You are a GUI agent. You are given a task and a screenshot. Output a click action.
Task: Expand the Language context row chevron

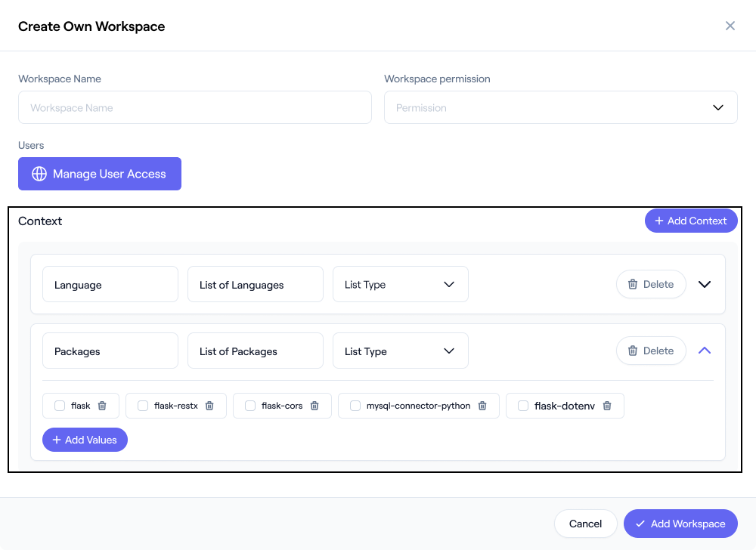(705, 285)
